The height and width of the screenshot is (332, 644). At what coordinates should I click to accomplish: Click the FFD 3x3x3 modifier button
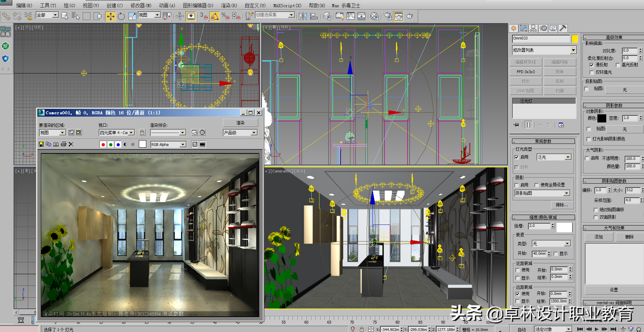tap(526, 72)
